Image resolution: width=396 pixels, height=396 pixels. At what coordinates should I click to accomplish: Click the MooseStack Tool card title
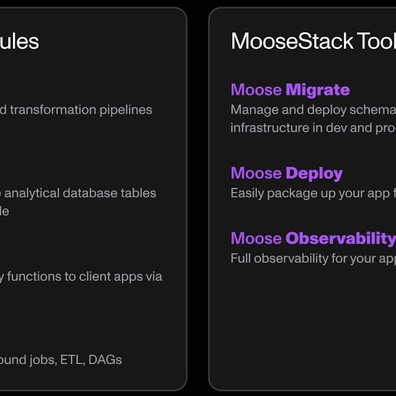[x=313, y=41]
